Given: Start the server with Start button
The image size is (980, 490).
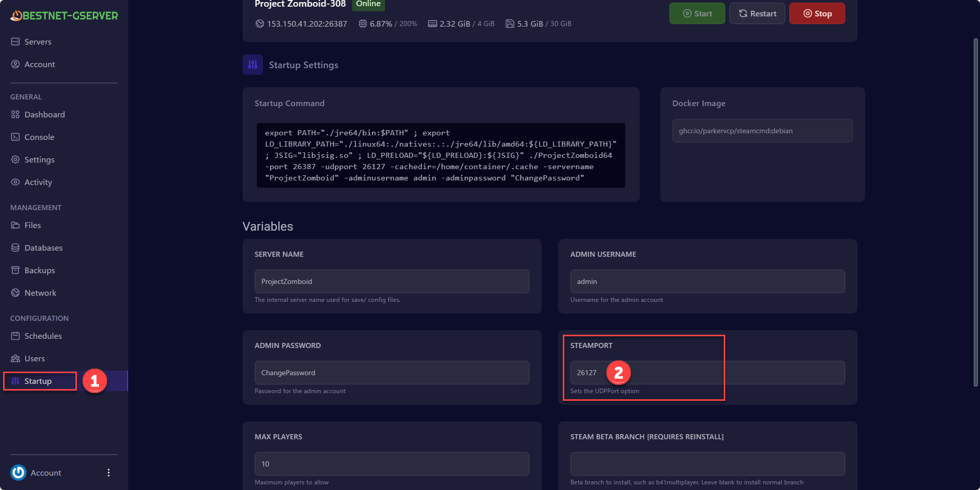Looking at the screenshot, I should (697, 13).
